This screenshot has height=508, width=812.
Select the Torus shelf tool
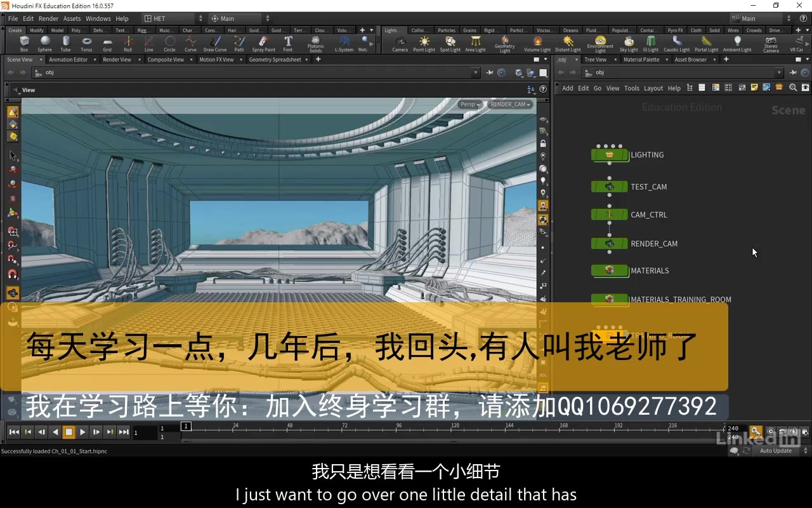click(x=86, y=44)
